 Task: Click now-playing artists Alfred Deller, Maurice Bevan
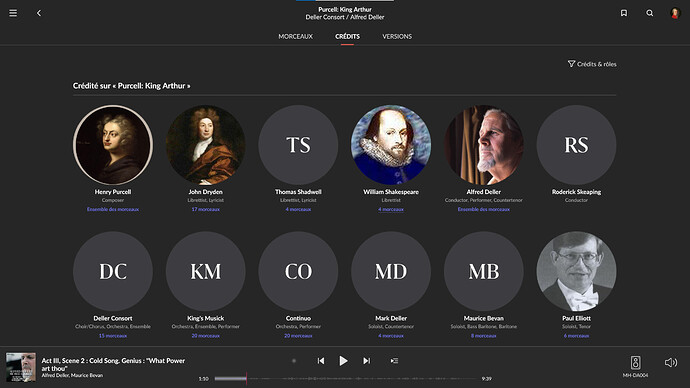point(72,375)
